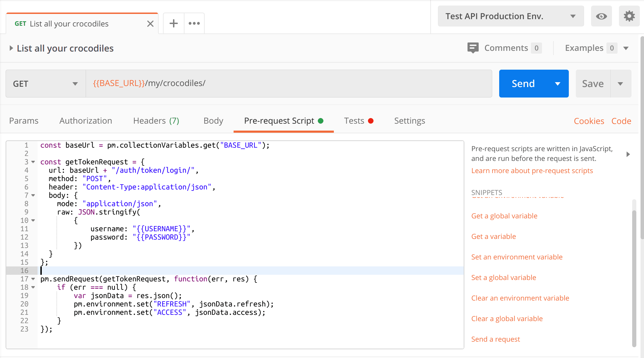Screen dimensions: 644x358
Task: Add a new request tab with the plus icon
Action: [x=173, y=23]
